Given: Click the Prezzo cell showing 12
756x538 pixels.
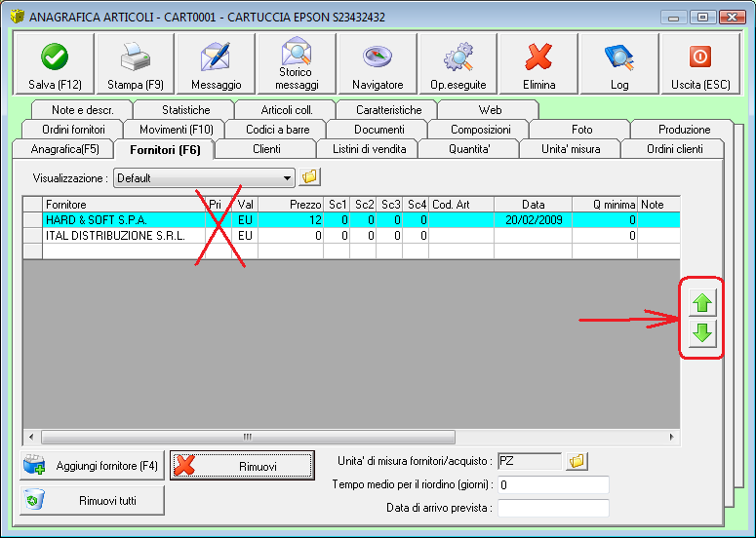Looking at the screenshot, I should (291, 220).
